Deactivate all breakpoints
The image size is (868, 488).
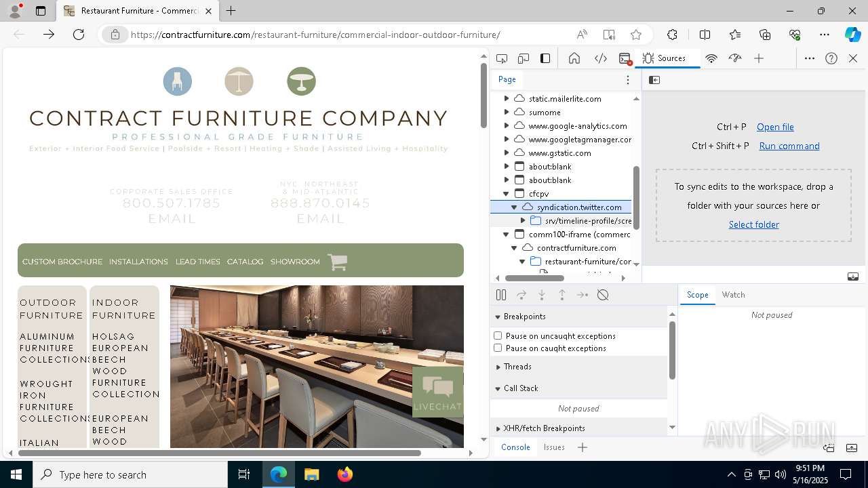603,295
